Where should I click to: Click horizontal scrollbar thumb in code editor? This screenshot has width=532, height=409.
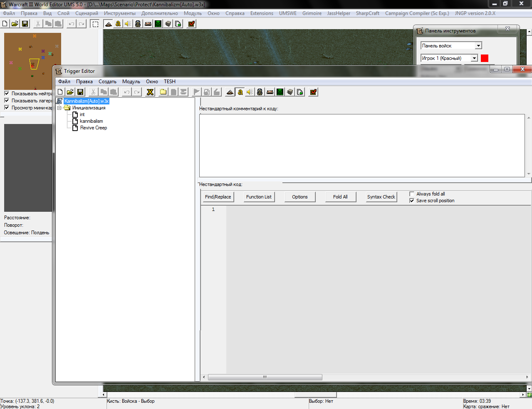pos(265,377)
